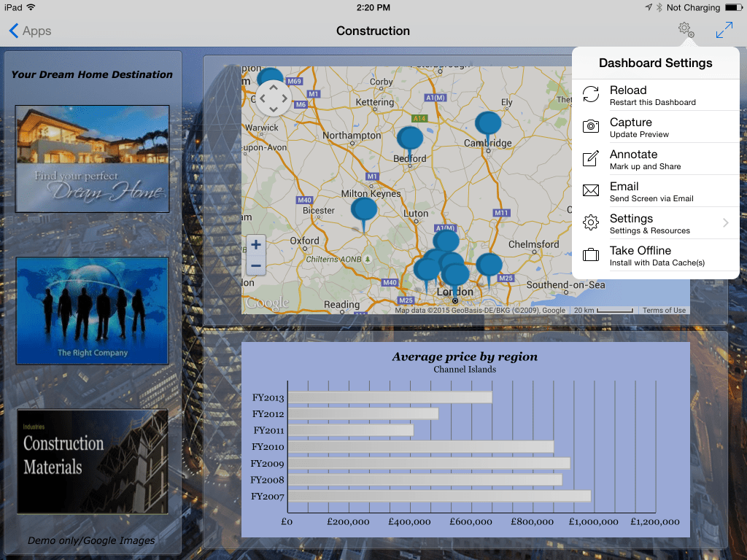Image resolution: width=747 pixels, height=560 pixels.
Task: Click the Reload circular arrows icon
Action: click(x=591, y=94)
